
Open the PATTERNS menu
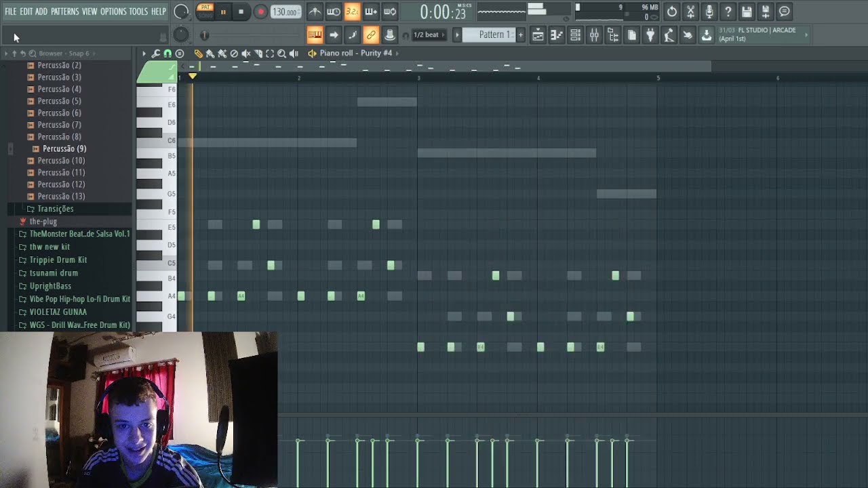pos(64,12)
